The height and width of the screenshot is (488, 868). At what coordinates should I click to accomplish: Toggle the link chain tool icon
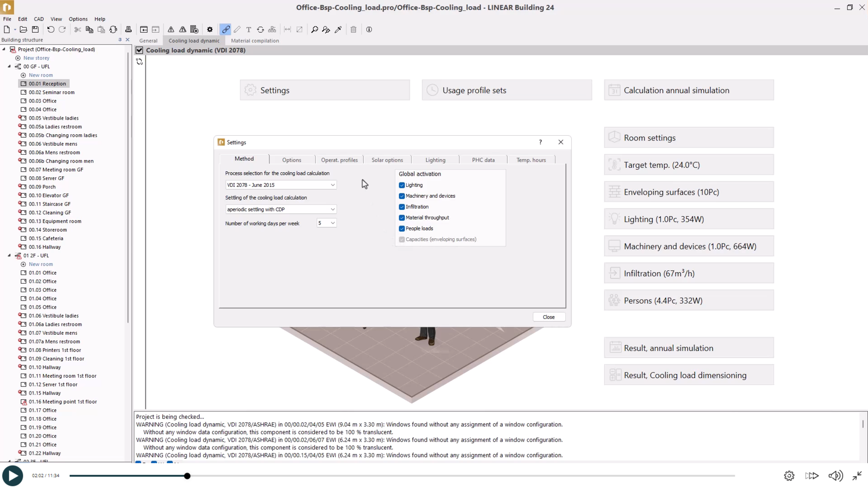tap(226, 30)
